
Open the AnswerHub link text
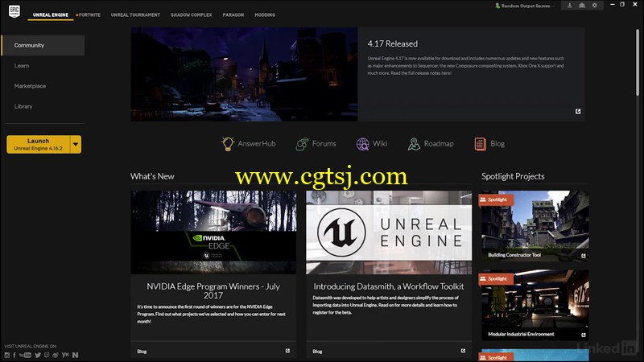(257, 144)
